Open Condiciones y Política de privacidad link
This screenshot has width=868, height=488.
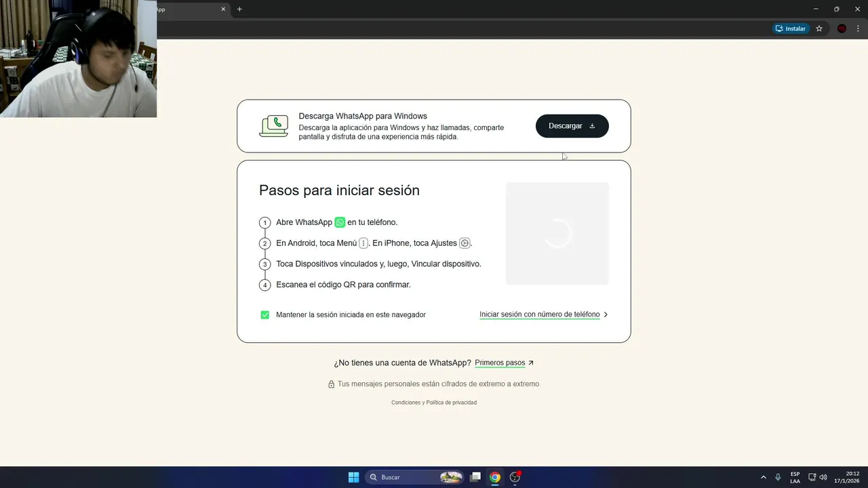[434, 403]
